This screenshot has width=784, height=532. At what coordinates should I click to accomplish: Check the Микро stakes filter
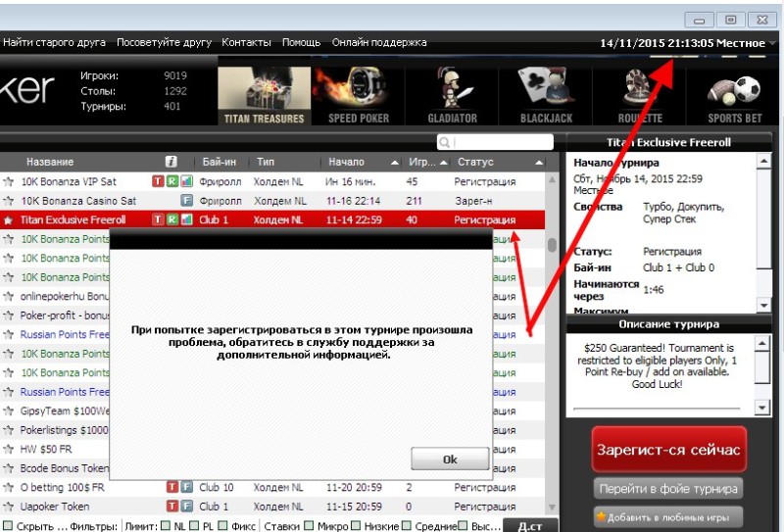coord(309,526)
